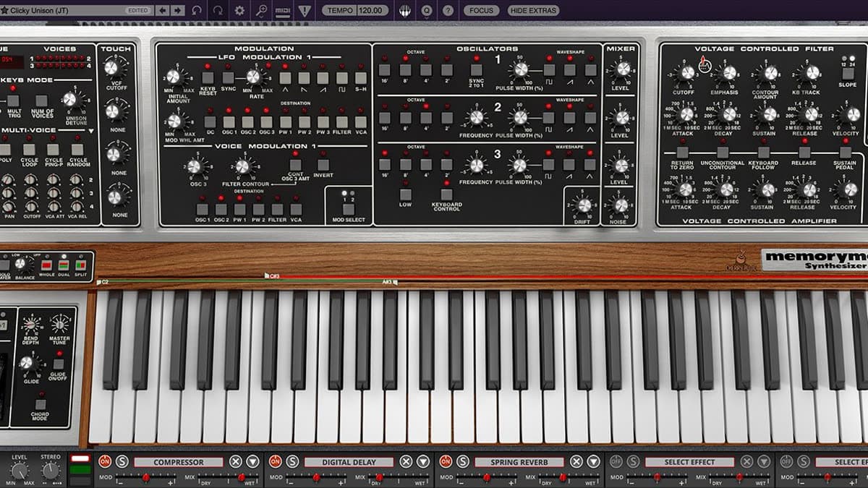Toggle the on-screen keyboard icon

tap(405, 11)
